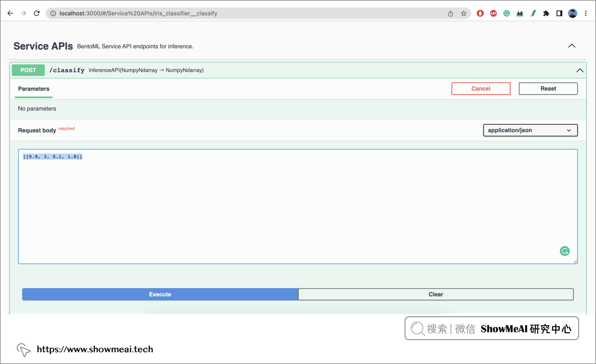This screenshot has width=596, height=364.
Task: Reload the page with refresh icon
Action: [37, 13]
